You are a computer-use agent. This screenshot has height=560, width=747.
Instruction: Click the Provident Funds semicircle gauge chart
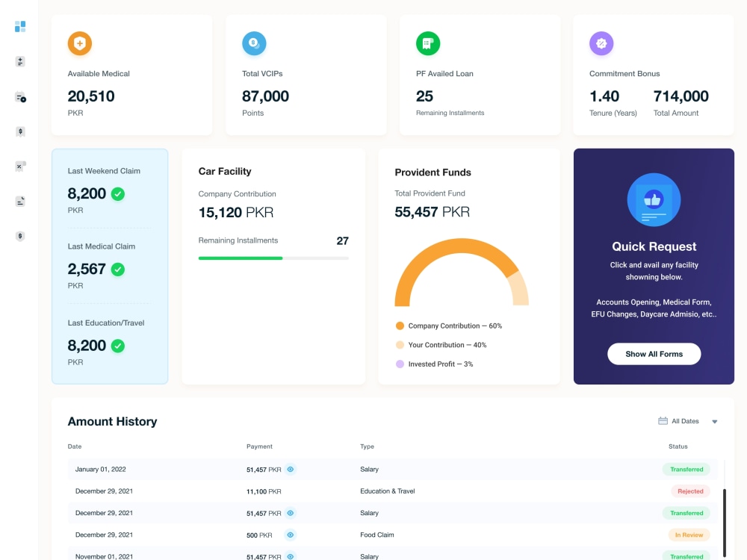coord(461,272)
